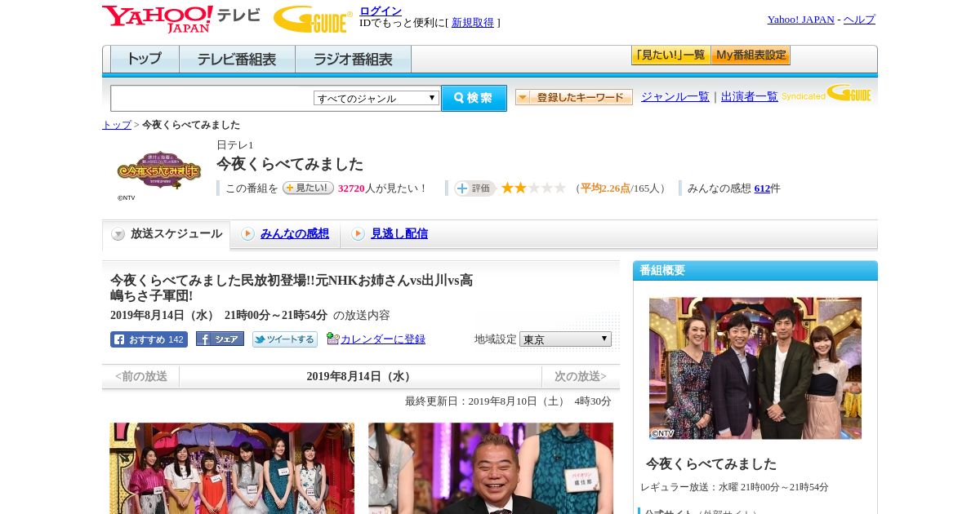Click the photo of women lineup
The image size is (980, 514).
coord(232,468)
